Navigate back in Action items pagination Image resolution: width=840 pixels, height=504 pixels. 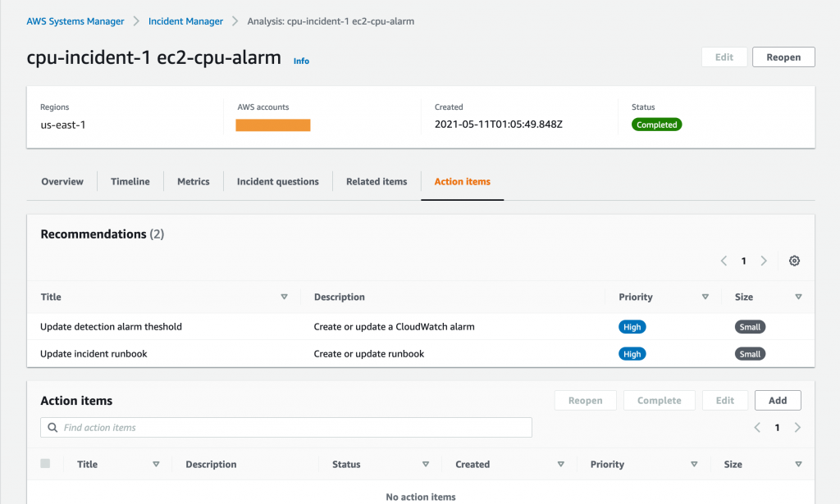click(x=757, y=427)
